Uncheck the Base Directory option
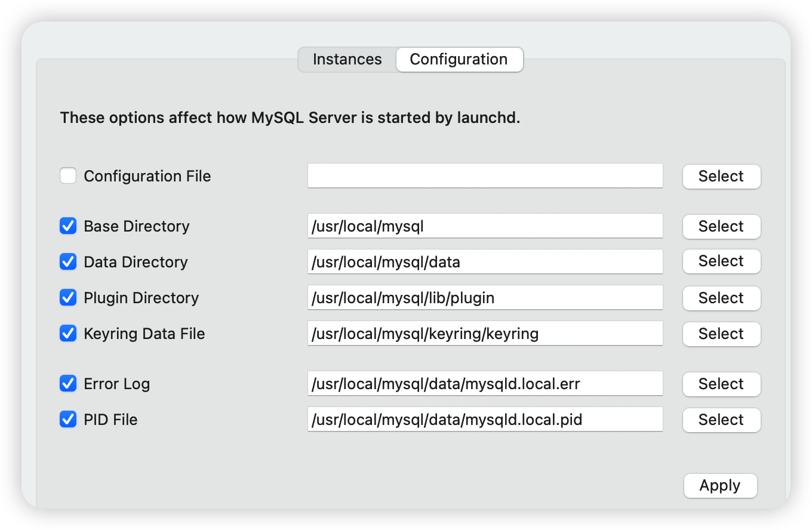 (68, 226)
